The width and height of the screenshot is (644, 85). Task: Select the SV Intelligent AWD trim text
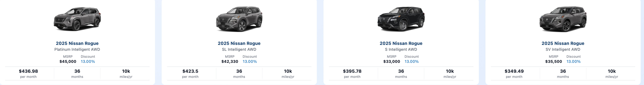click(x=563, y=49)
